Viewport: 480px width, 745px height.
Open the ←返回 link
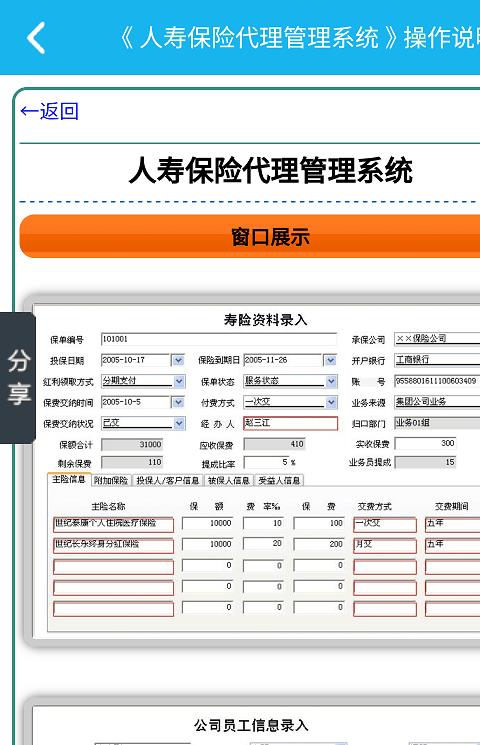[x=49, y=111]
